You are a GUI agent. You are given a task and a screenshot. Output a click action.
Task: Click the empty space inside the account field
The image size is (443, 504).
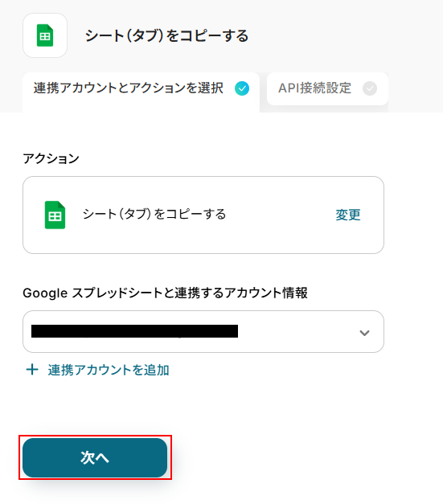coord(297,331)
